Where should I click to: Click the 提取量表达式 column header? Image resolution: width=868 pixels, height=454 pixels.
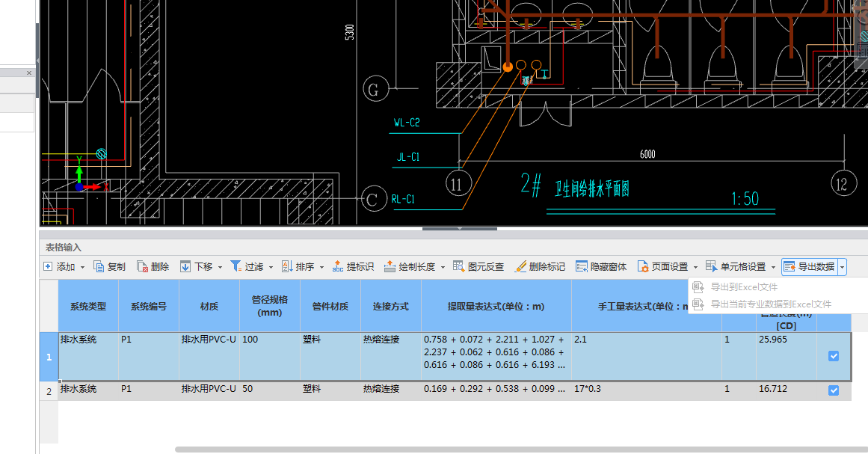click(496, 306)
